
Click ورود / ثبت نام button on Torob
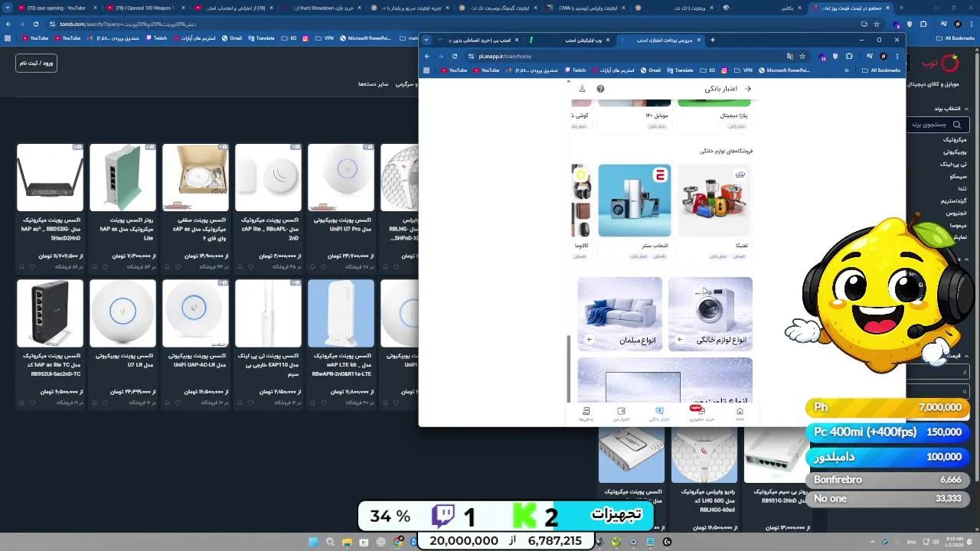(x=36, y=63)
